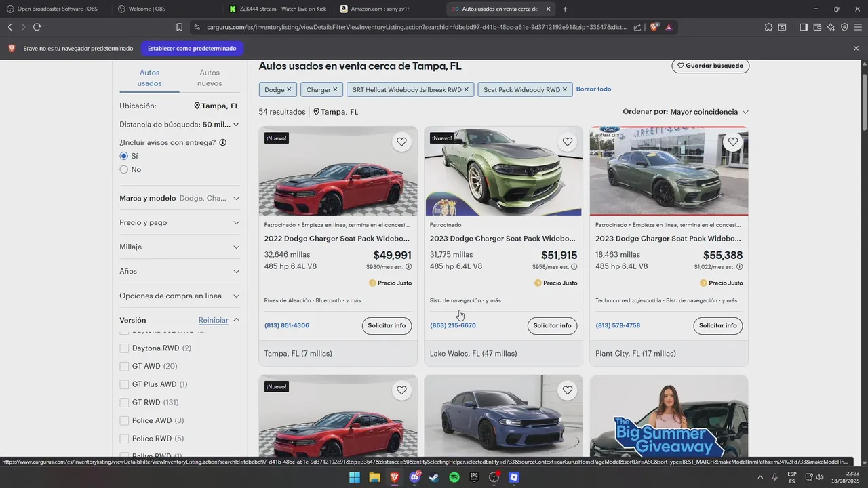The image size is (868, 488).
Task: Switch to ZZK444 Stream Kick tab
Action: [x=278, y=9]
